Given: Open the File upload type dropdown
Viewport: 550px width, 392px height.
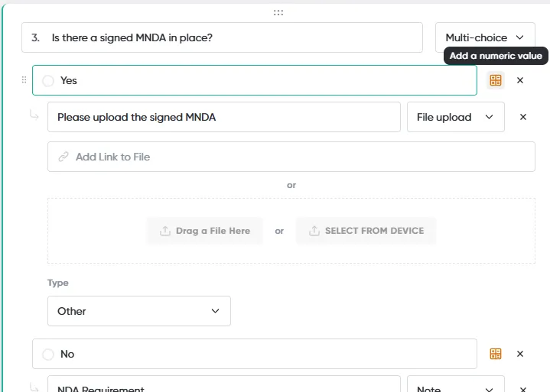Looking at the screenshot, I should [x=456, y=117].
